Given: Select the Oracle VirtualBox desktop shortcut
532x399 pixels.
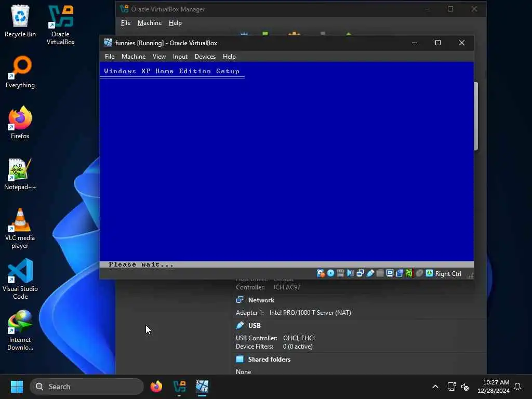Looking at the screenshot, I should pyautogui.click(x=60, y=25).
